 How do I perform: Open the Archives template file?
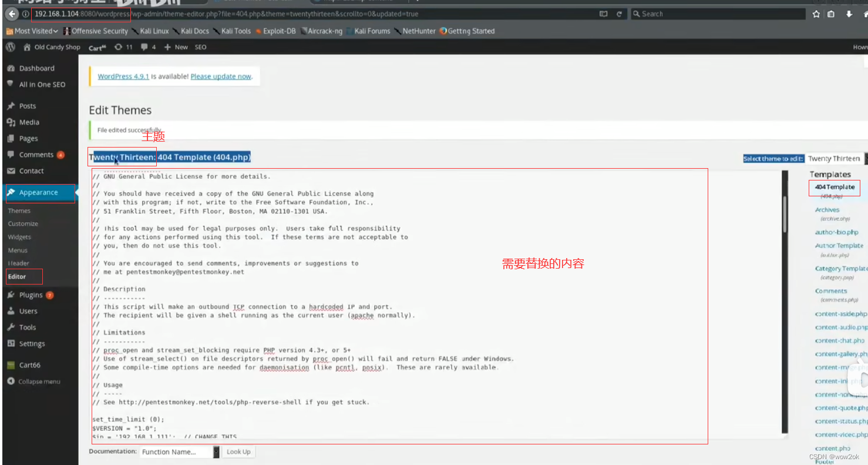coord(827,210)
